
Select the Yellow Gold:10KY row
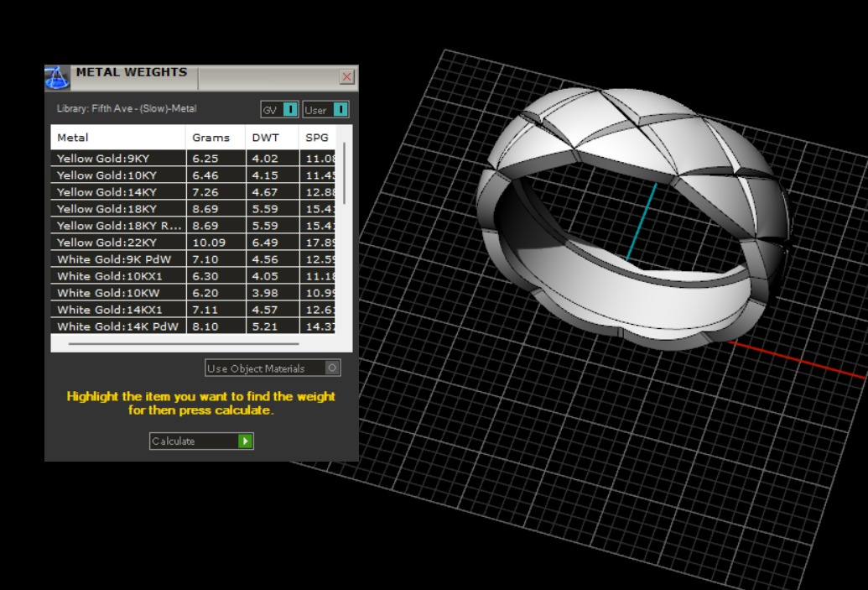[193, 175]
